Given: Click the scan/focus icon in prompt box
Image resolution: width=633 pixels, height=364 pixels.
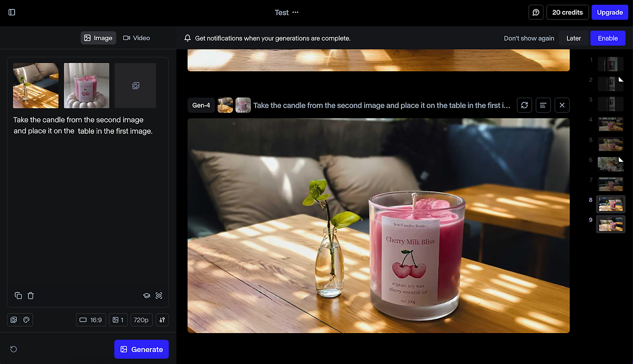Looking at the screenshot, I should click(x=159, y=295).
